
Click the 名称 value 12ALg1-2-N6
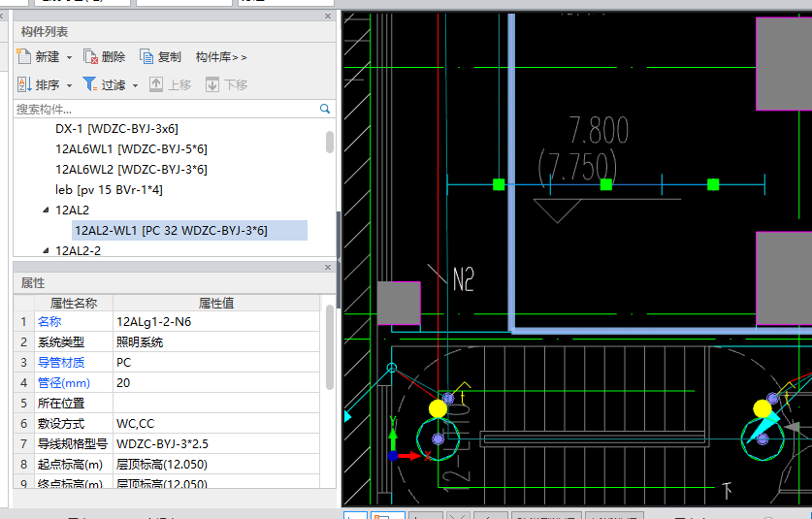tap(216, 322)
